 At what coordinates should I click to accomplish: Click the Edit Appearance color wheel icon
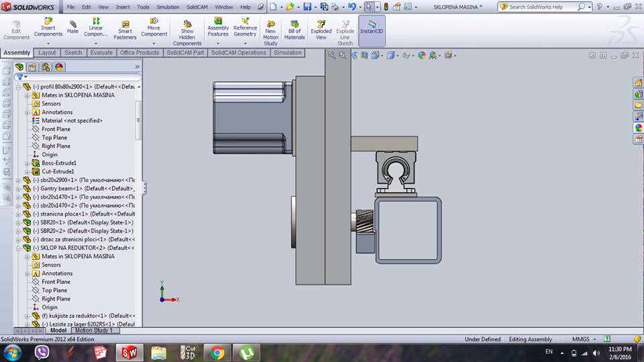click(x=422, y=56)
